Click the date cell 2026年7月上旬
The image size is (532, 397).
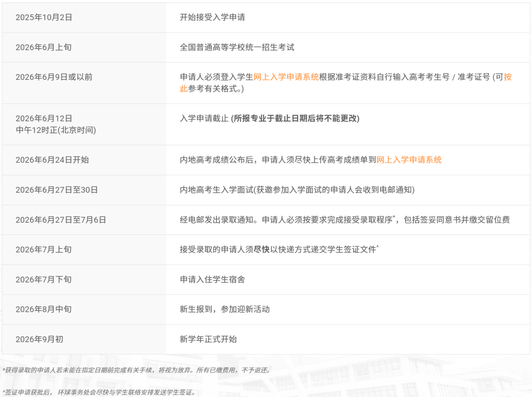(43, 250)
